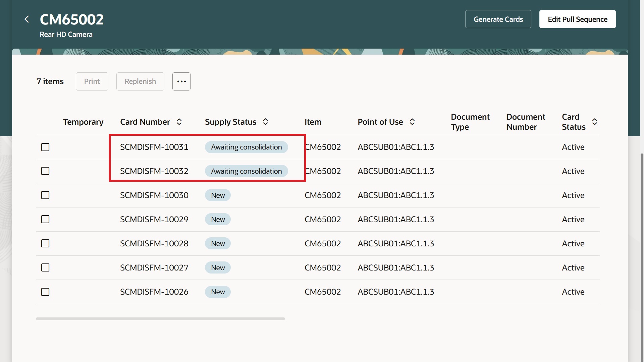Open Edit Pull Sequence
The height and width of the screenshot is (362, 644).
click(578, 19)
